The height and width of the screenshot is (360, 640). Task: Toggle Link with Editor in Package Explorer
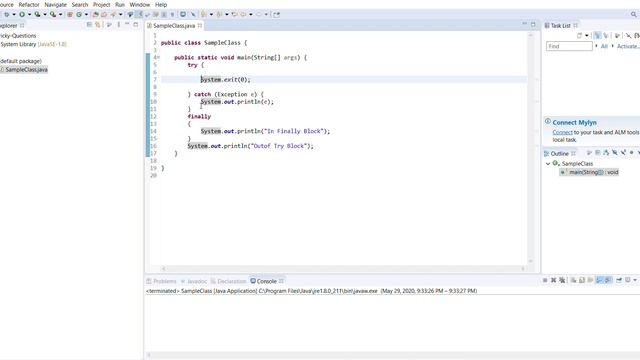[x=98, y=25]
